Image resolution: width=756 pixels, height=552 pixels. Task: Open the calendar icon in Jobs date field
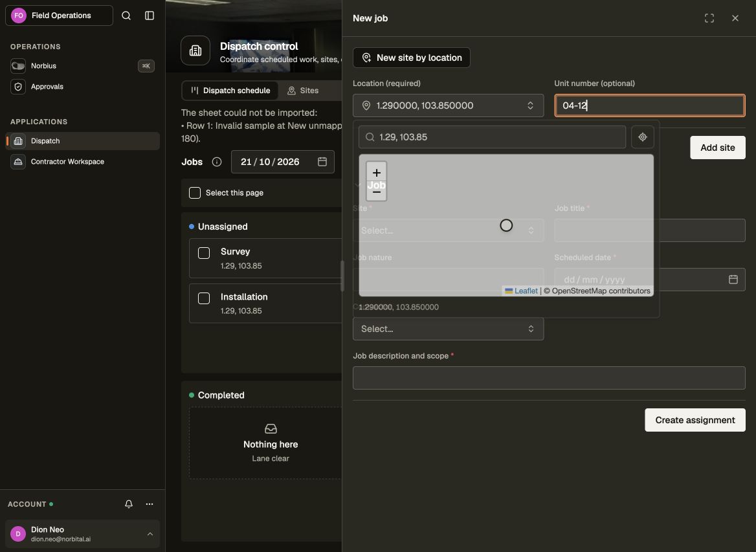pyautogui.click(x=322, y=162)
